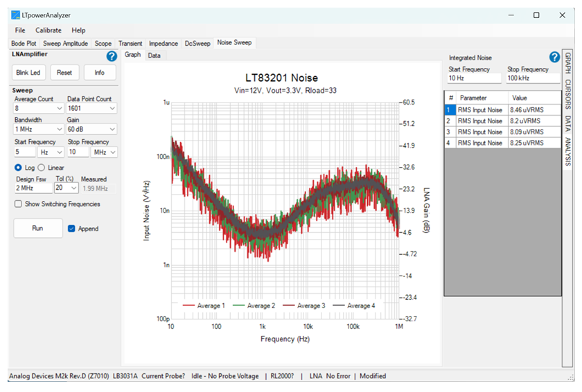Screen dimensions: 582x392
Task: Click the Info button
Action: (100, 73)
